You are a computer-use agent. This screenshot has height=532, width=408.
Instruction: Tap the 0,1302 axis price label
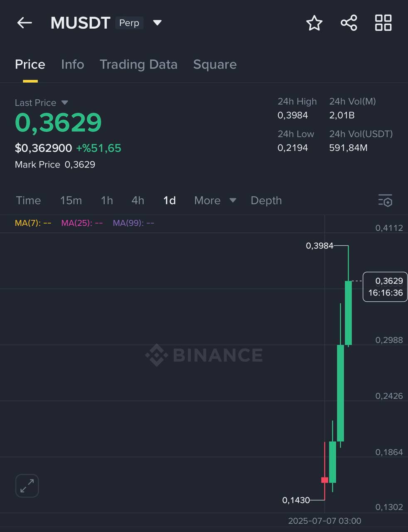[389, 507]
